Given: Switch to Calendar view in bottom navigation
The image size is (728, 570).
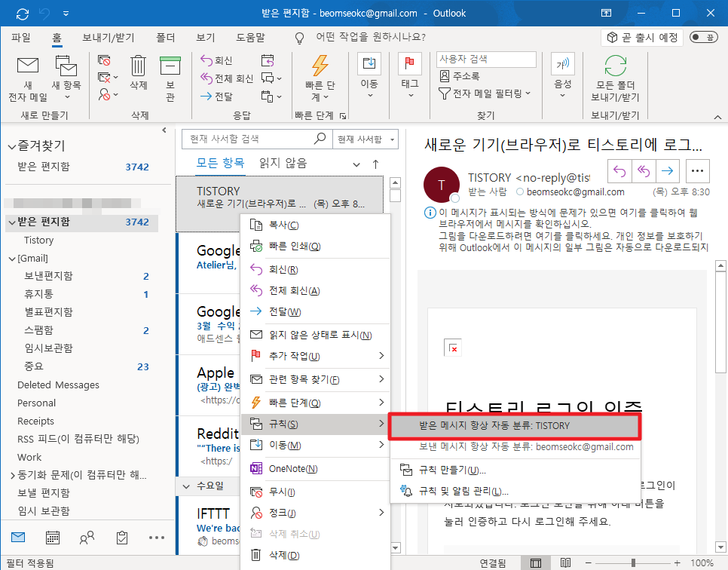Looking at the screenshot, I should click(x=53, y=538).
